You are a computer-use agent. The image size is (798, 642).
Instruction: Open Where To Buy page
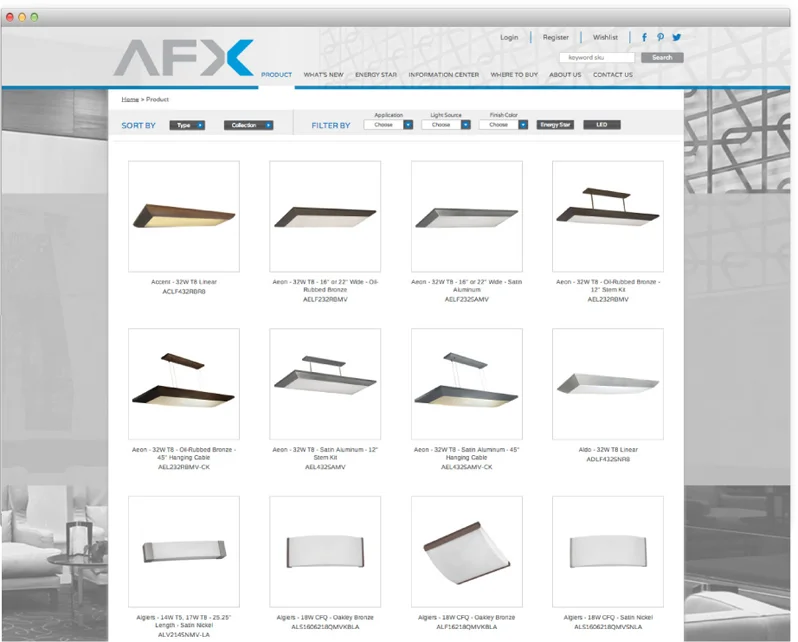click(514, 75)
